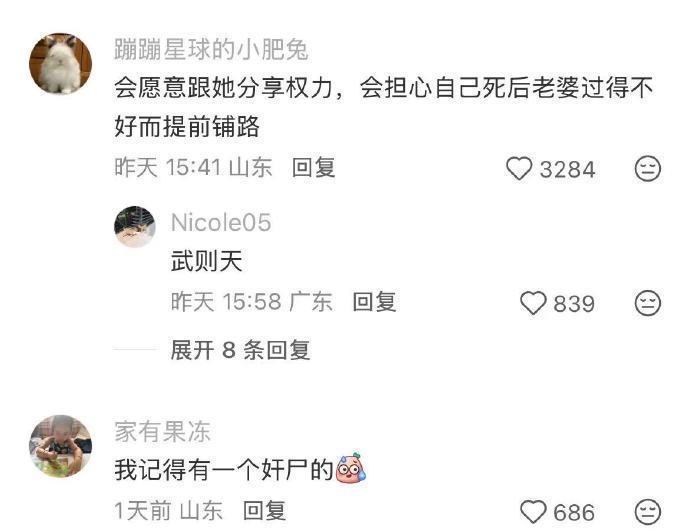Click the 3284 like count number
The height and width of the screenshot is (531, 690).
tap(567, 169)
